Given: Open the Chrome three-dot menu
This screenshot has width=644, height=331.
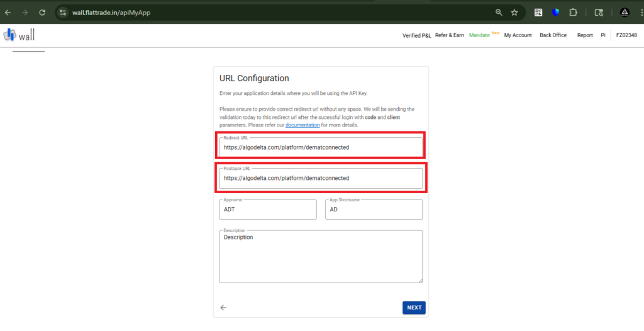Looking at the screenshot, I should [x=638, y=12].
